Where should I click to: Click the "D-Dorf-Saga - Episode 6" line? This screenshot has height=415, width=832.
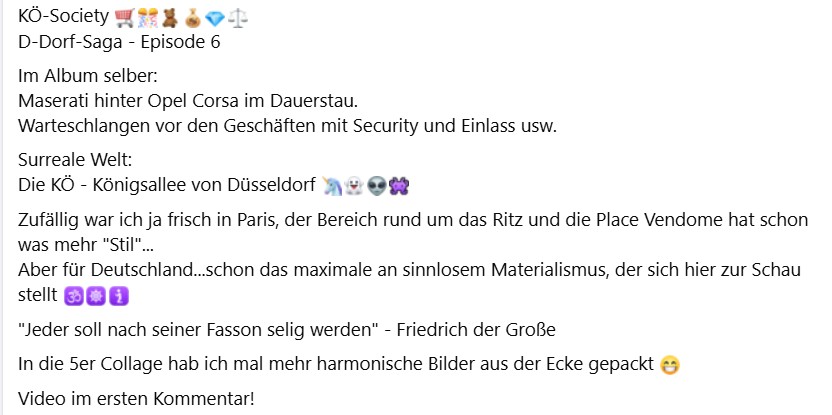click(x=119, y=43)
